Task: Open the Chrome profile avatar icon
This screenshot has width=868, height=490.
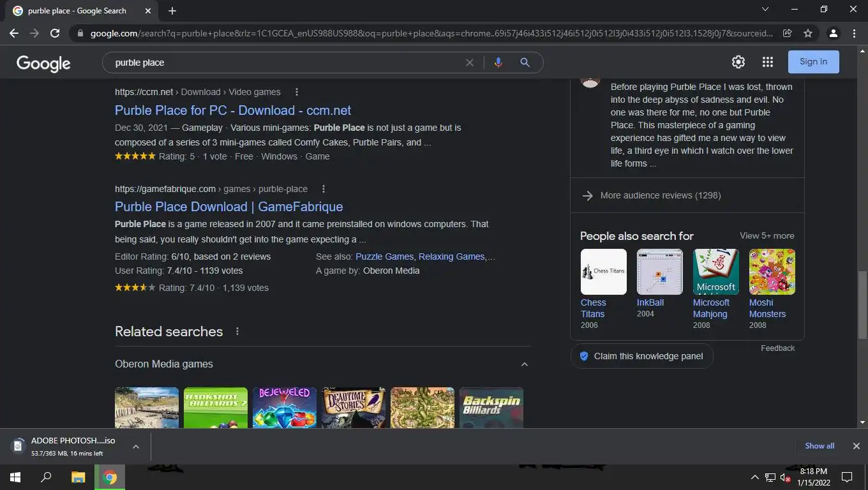Action: (834, 33)
